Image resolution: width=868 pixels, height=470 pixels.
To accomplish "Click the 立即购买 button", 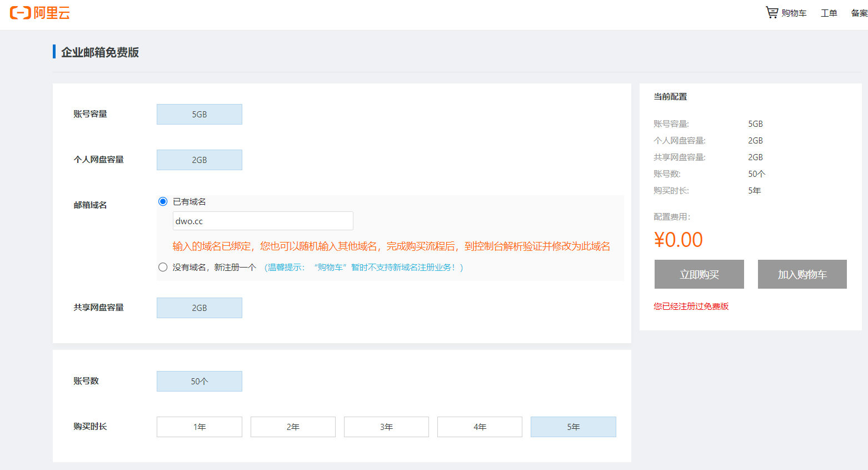I will click(699, 274).
